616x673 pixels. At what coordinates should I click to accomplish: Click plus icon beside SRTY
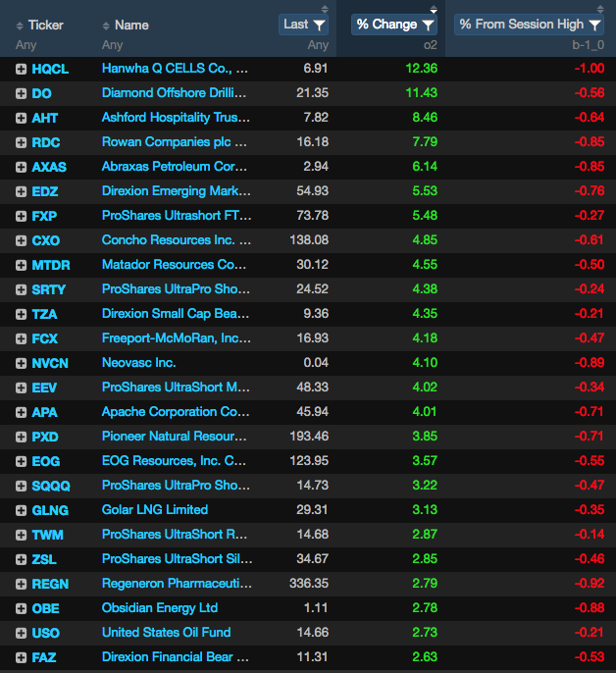point(21,289)
